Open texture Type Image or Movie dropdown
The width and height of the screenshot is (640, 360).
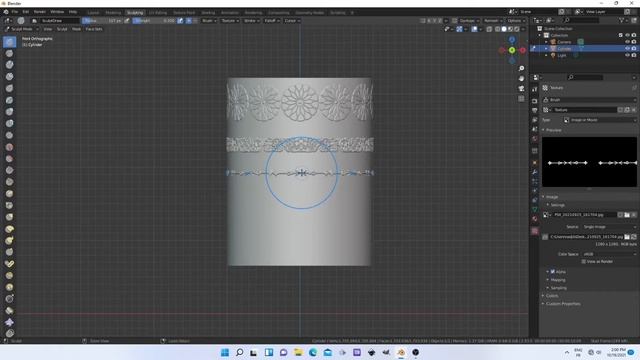tap(600, 120)
